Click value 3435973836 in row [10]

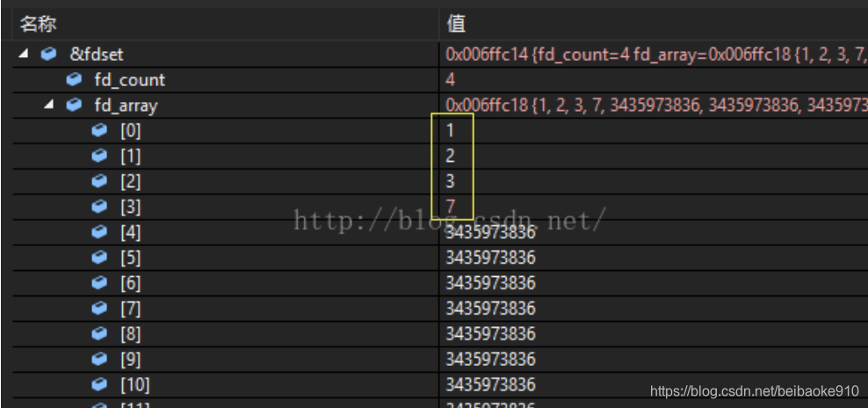tap(490, 385)
